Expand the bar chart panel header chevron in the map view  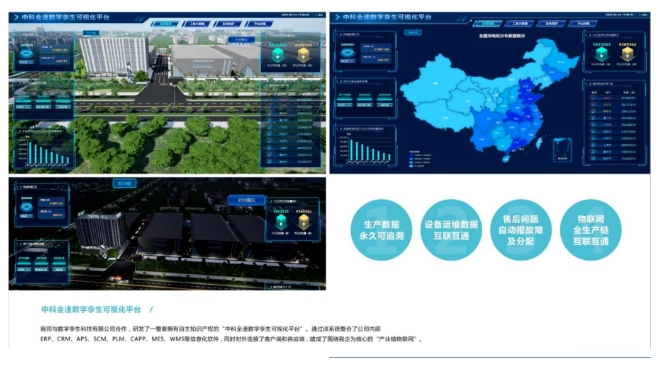[342, 129]
